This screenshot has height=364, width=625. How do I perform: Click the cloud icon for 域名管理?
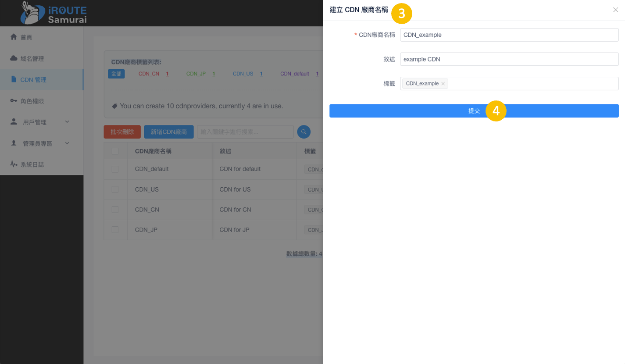click(x=14, y=58)
